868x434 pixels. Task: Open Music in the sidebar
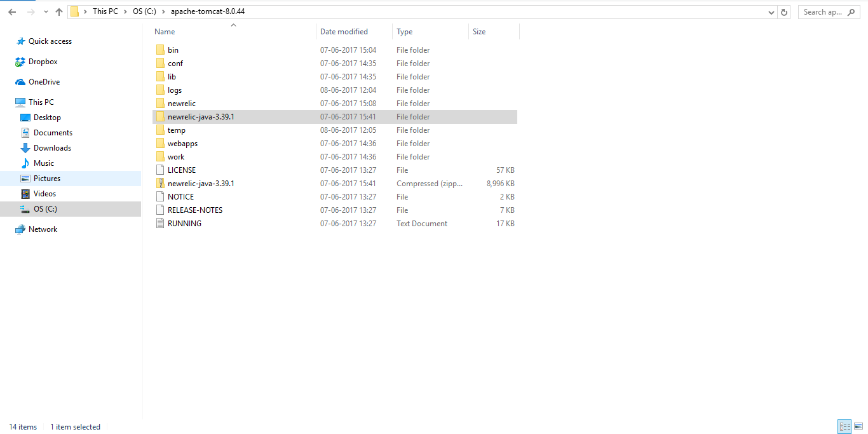coord(44,163)
